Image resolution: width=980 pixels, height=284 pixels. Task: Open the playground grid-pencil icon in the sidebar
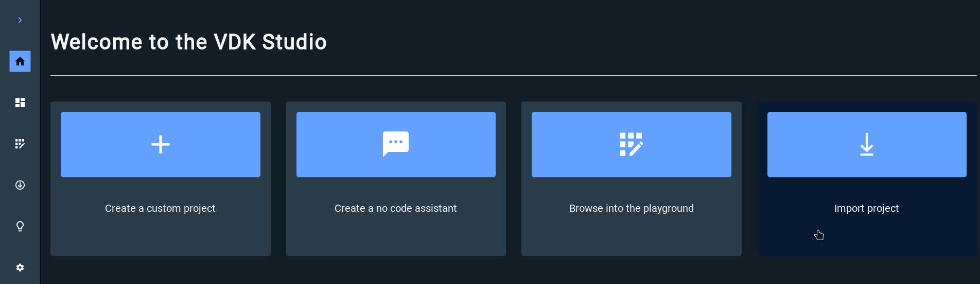(20, 144)
